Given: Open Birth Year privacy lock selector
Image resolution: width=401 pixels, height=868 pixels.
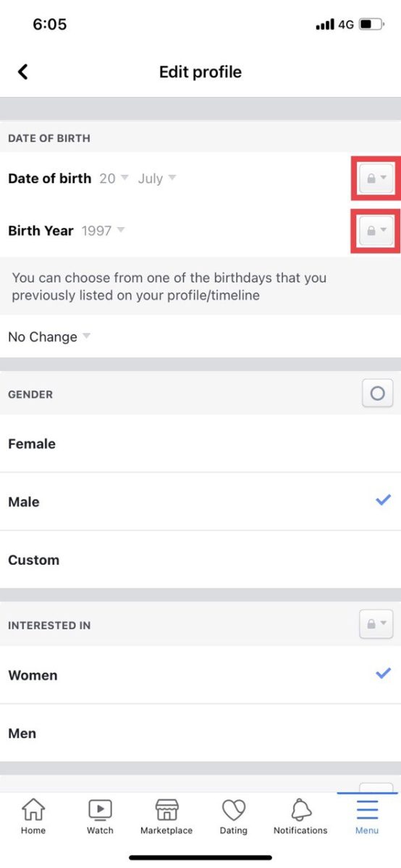Looking at the screenshot, I should (376, 231).
